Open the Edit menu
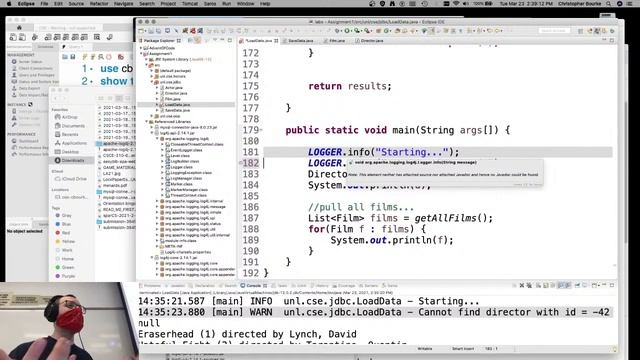 pos(58,4)
